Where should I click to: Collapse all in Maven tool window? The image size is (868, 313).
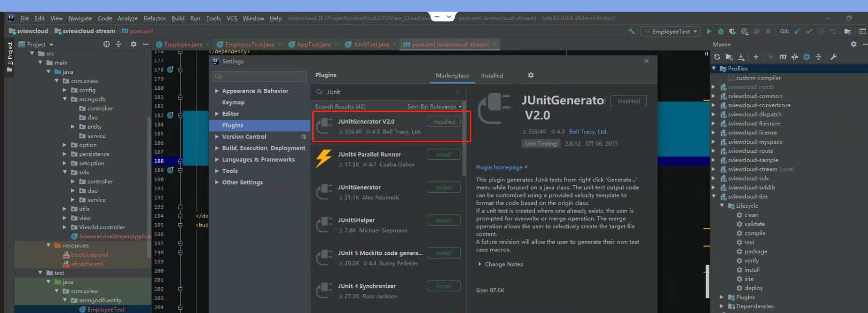point(818,57)
